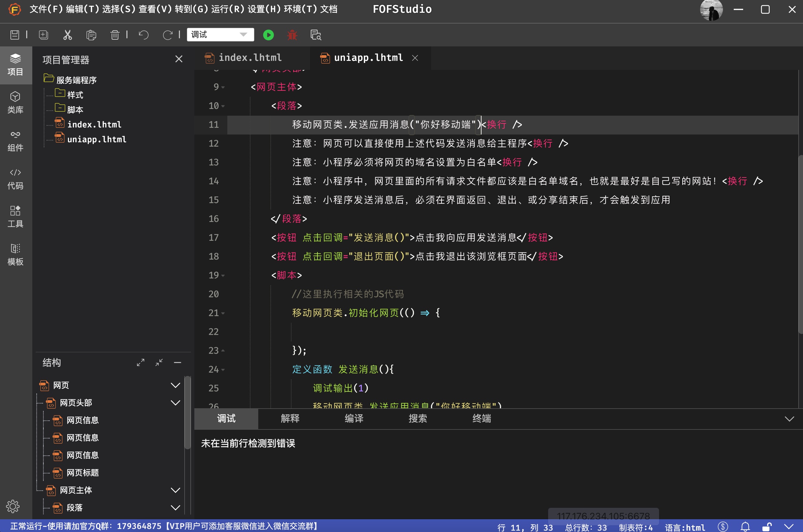Image resolution: width=803 pixels, height=532 pixels.
Task: Toggle the lock icon in status bar
Action: [767, 527]
